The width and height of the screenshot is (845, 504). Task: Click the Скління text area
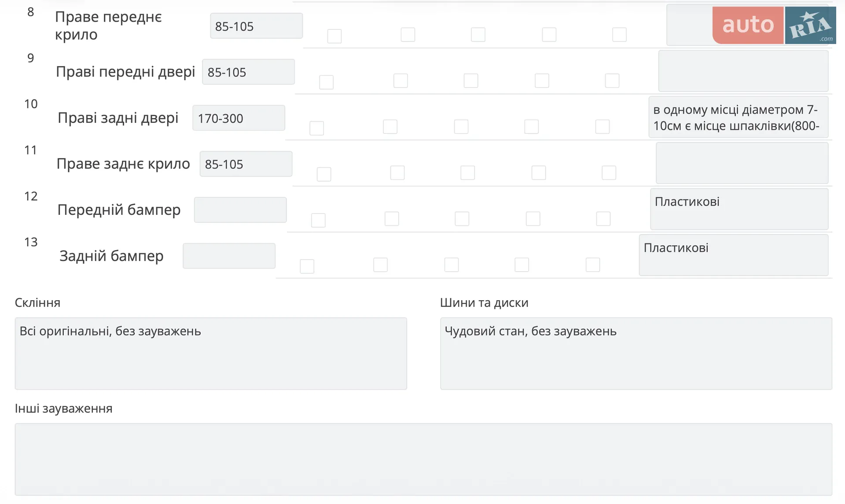(x=211, y=353)
